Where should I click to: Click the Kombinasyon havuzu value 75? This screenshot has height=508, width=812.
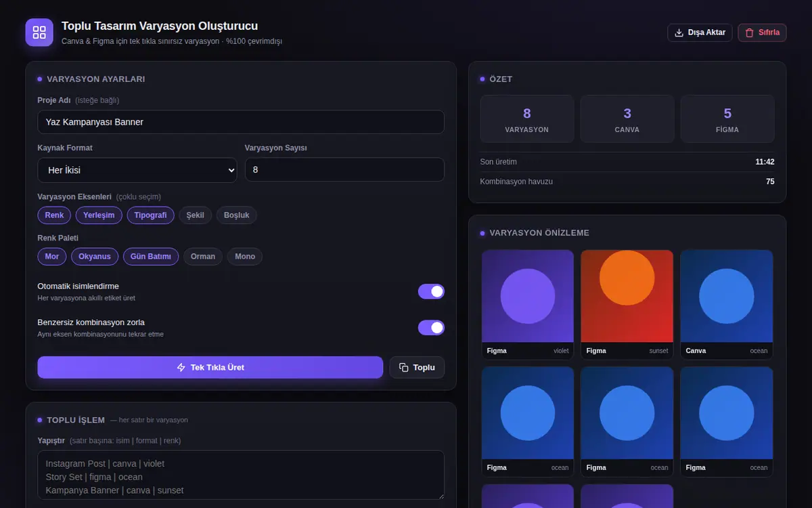tap(770, 182)
